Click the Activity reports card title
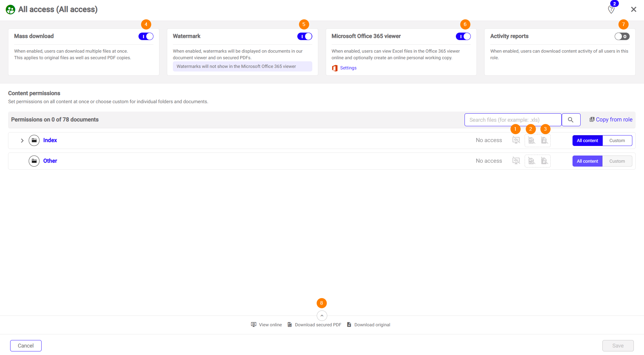 (509, 36)
